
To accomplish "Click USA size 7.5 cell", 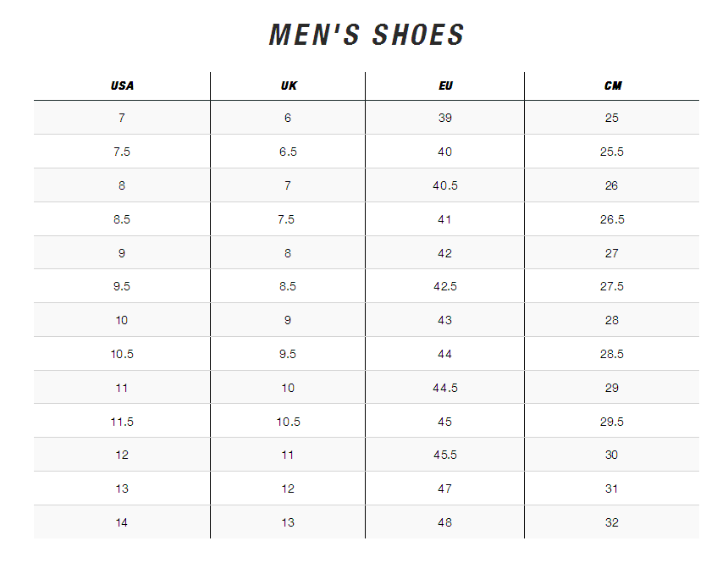I will point(122,152).
